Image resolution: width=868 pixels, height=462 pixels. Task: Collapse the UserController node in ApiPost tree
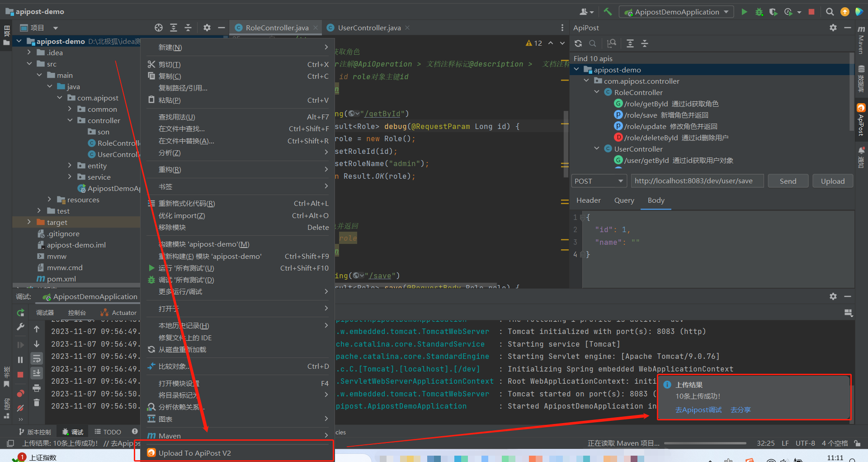tap(597, 149)
